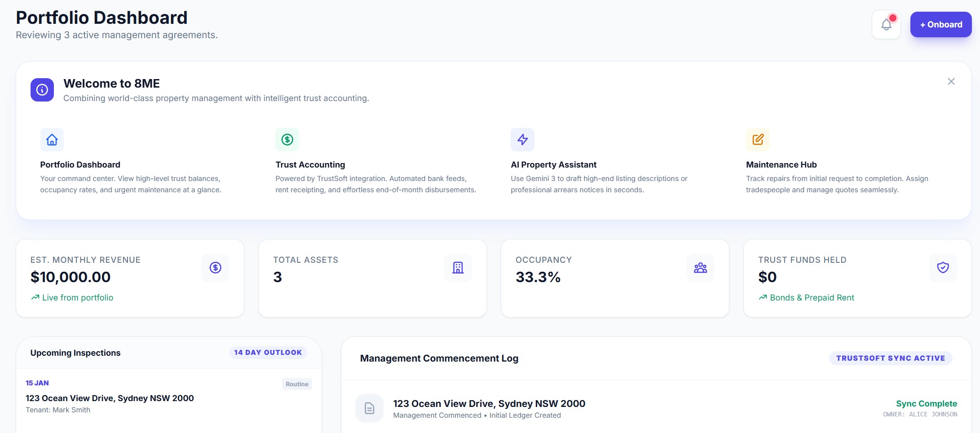Click the $10,000.00 revenue value
Image resolution: width=980 pixels, height=433 pixels.
(71, 277)
